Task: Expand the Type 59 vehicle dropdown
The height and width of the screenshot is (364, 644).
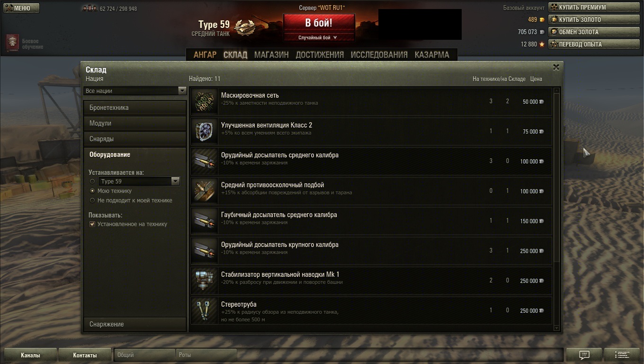Action: [139, 181]
